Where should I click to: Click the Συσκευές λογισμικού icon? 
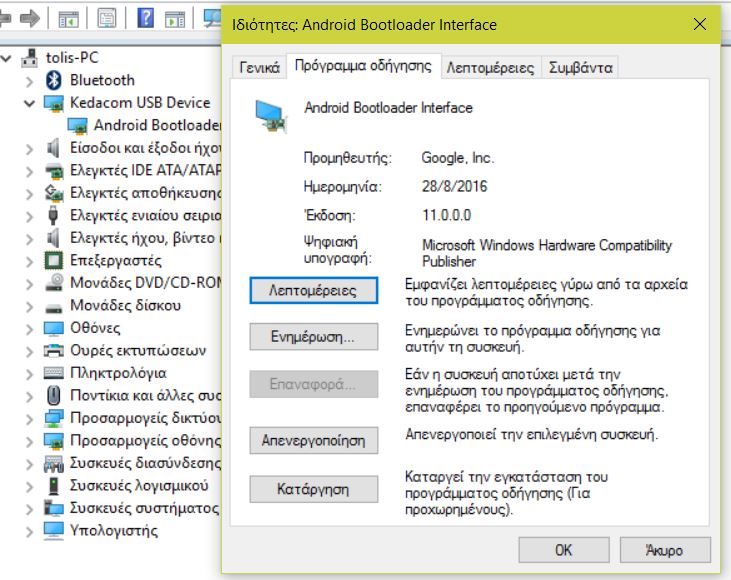54,485
